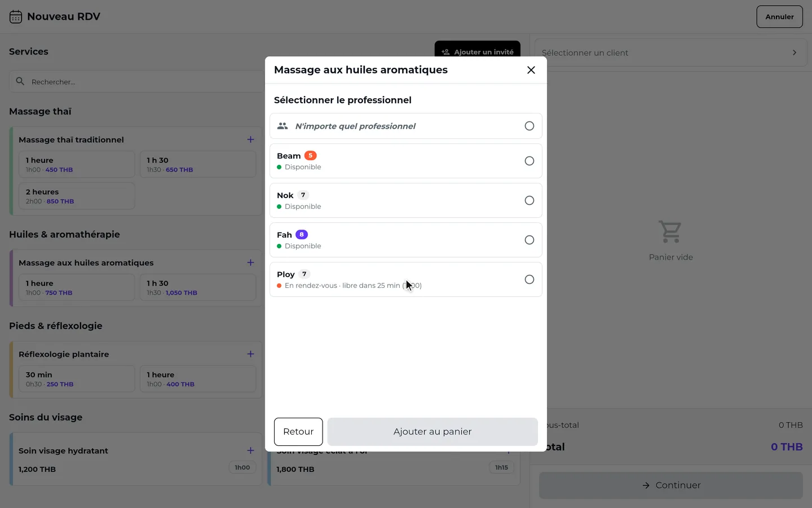Click the calendar icon beside Nouveau RDV
Screen dimensions: 812x508
16,17
